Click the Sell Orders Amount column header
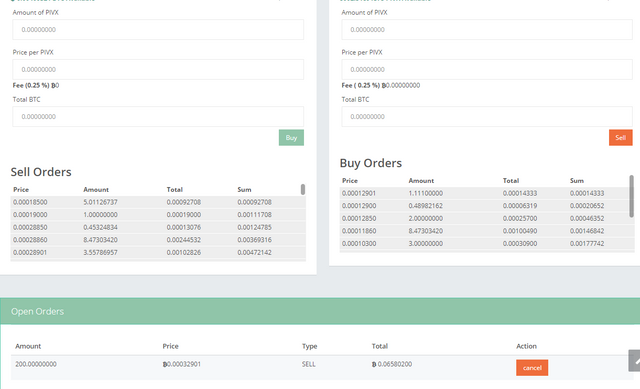The width and height of the screenshot is (640, 389). pos(96,190)
